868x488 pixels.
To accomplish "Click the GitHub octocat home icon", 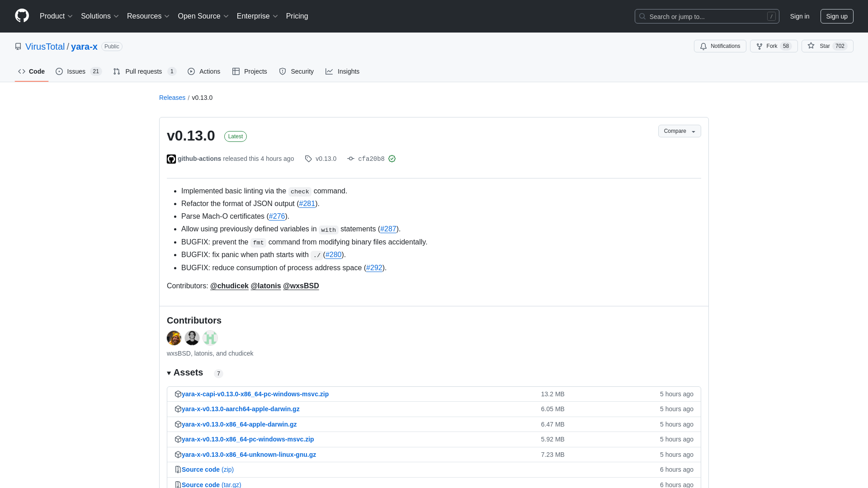I will (x=22, y=16).
